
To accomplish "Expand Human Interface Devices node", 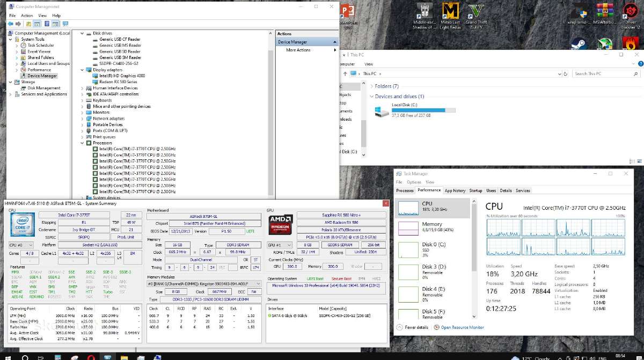I will coord(82,88).
